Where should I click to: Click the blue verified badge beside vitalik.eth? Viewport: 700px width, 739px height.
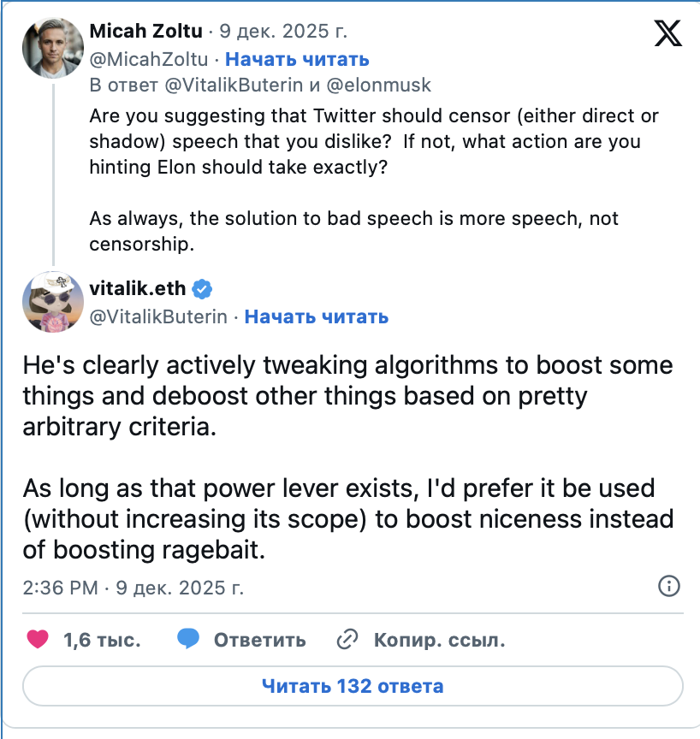(x=201, y=287)
